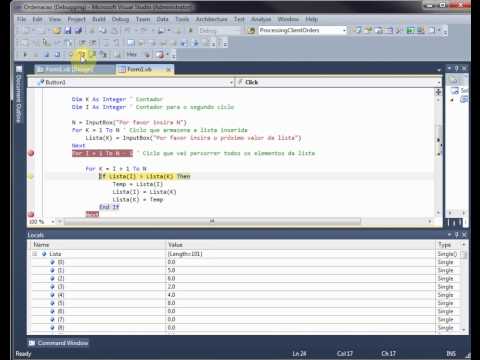The width and height of the screenshot is (480, 360).
Task: Open the Click method name dropdown
Action: tap(439, 82)
